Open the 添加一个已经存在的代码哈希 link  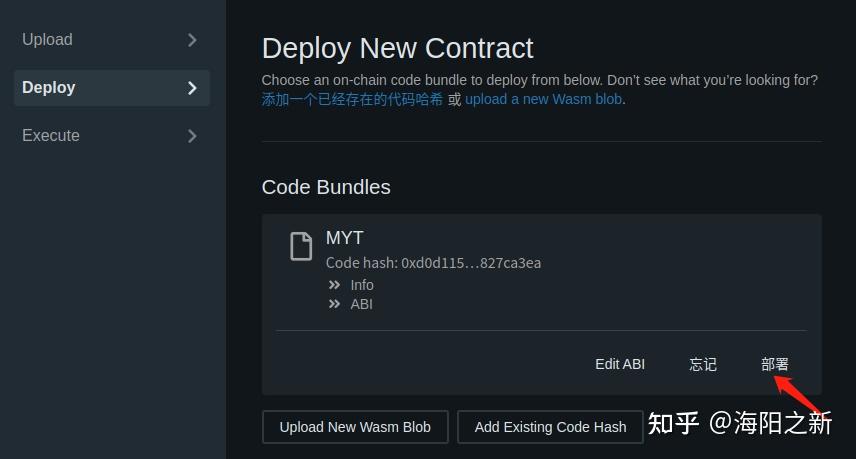tap(352, 99)
